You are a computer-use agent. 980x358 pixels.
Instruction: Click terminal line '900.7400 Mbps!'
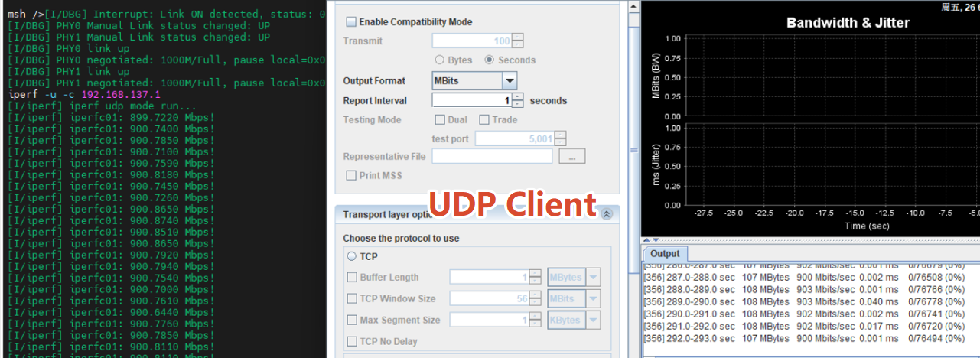point(111,129)
